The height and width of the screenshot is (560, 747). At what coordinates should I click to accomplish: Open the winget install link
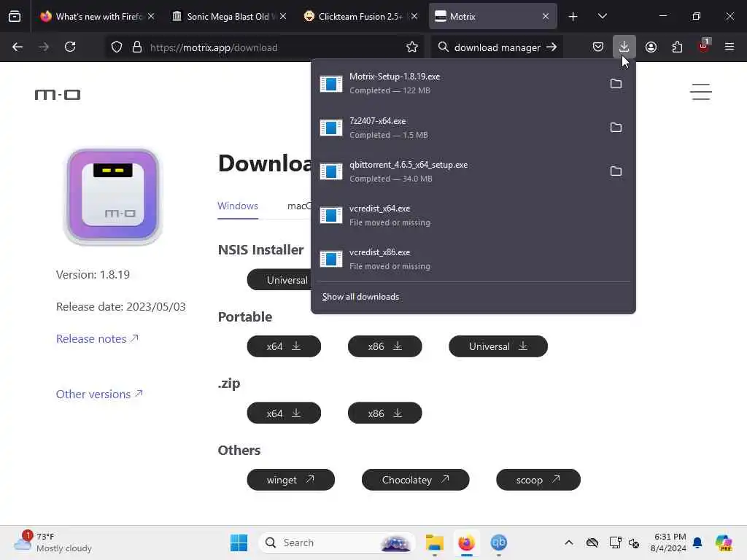pyautogui.click(x=290, y=480)
